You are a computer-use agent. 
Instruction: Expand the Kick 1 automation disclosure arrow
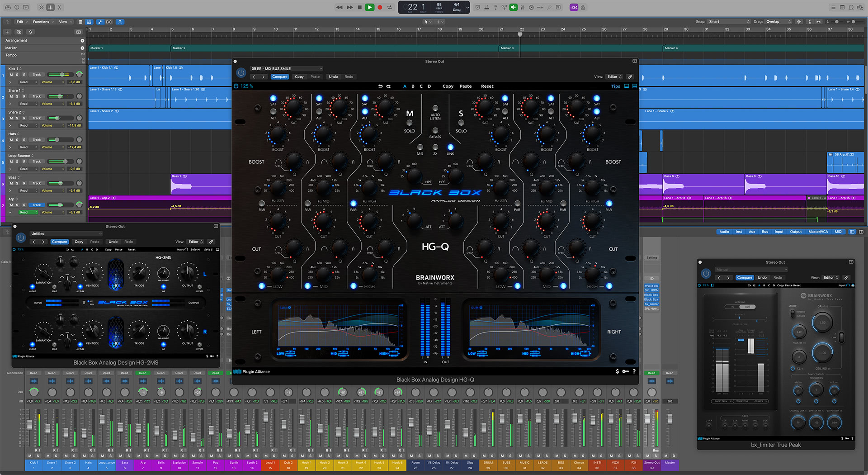tap(10, 82)
